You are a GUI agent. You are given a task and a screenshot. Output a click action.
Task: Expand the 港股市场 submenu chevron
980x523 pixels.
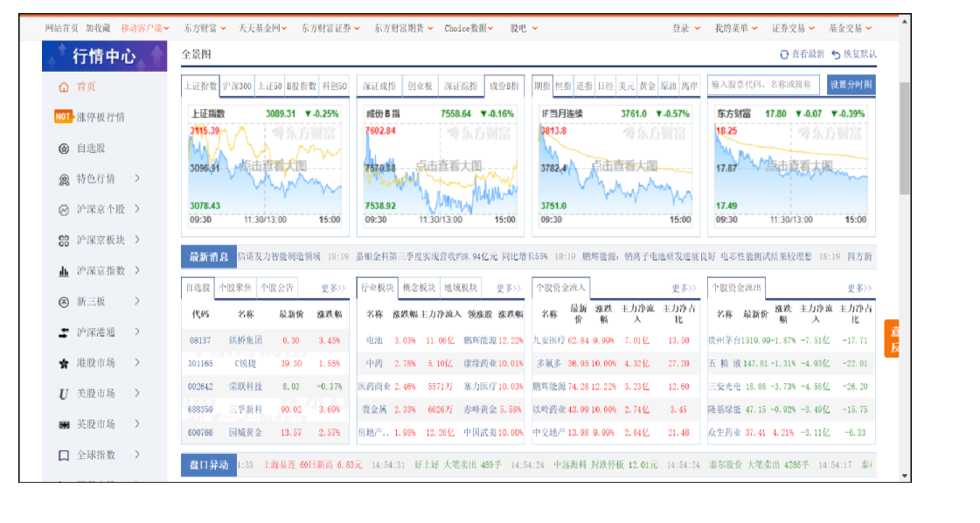137,362
